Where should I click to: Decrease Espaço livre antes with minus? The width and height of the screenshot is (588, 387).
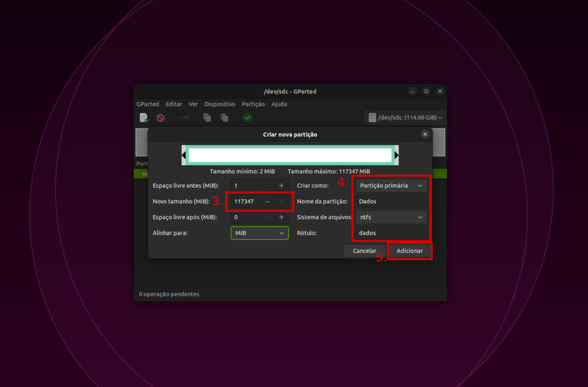coord(268,185)
